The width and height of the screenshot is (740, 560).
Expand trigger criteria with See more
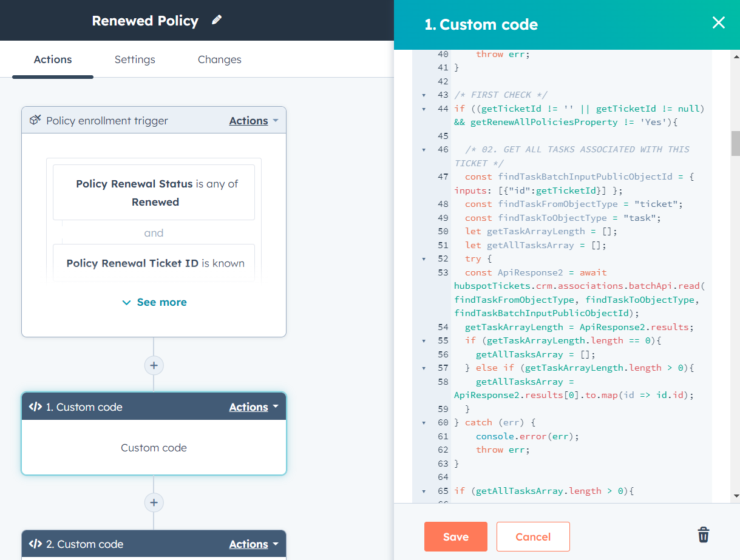coord(154,302)
